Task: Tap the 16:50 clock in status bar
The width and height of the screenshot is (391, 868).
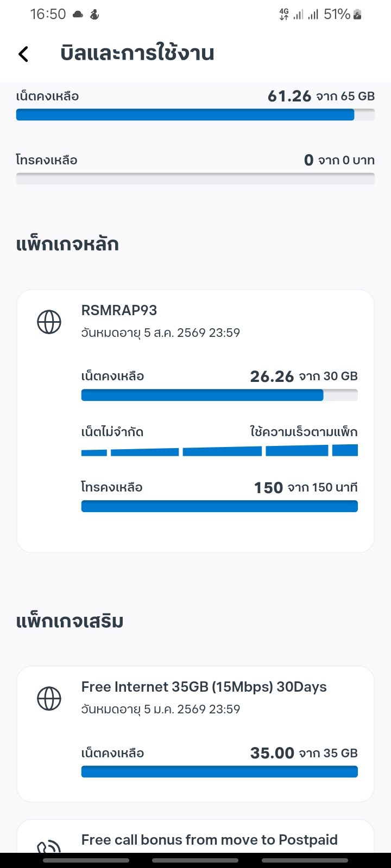Action: pos(48,15)
